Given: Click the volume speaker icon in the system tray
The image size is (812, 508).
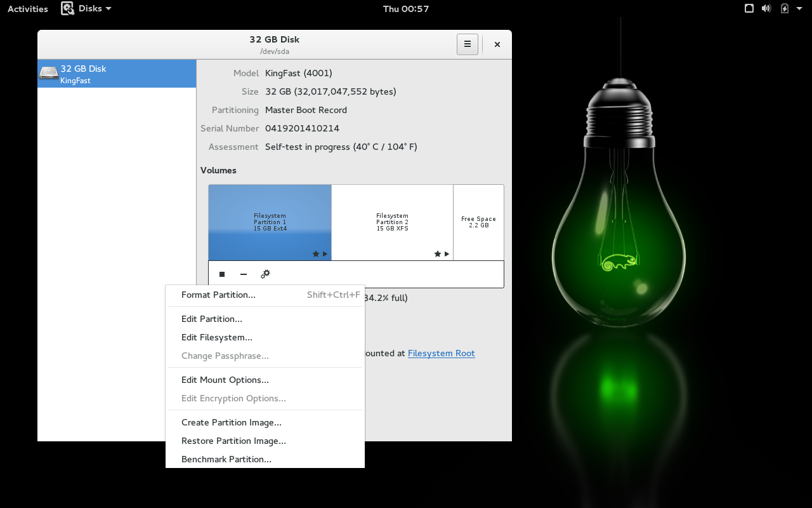Looking at the screenshot, I should tap(766, 9).
